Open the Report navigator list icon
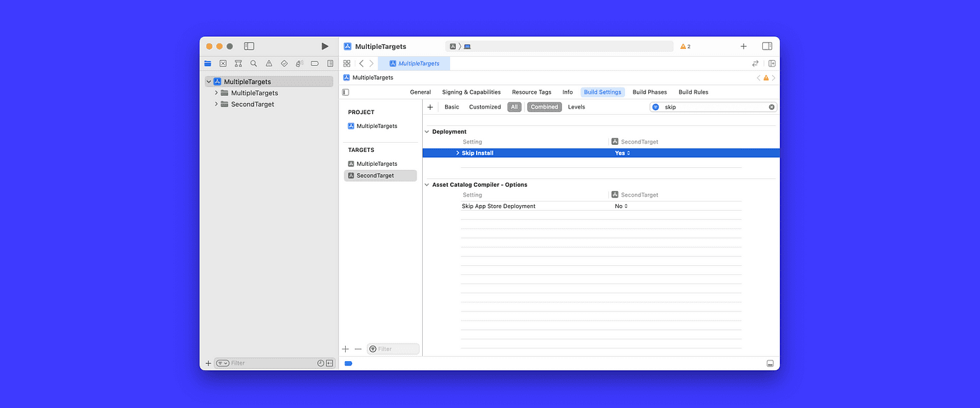Image resolution: width=980 pixels, height=408 pixels. [330, 63]
